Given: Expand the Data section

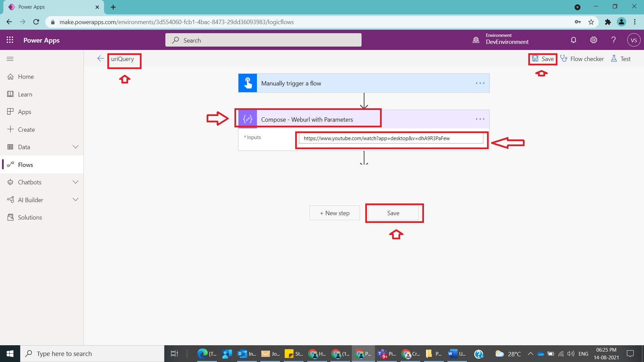Looking at the screenshot, I should tap(75, 147).
